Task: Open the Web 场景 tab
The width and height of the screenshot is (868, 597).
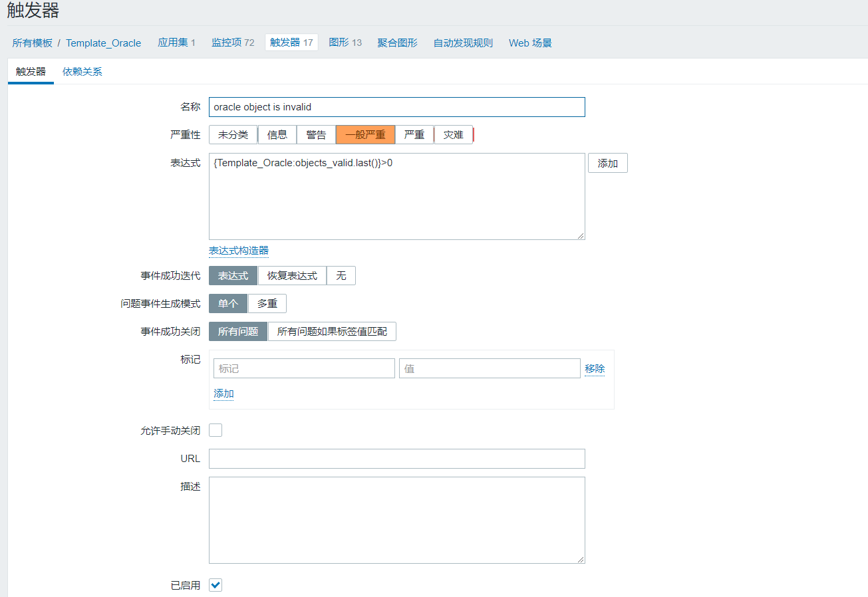Action: [x=530, y=43]
